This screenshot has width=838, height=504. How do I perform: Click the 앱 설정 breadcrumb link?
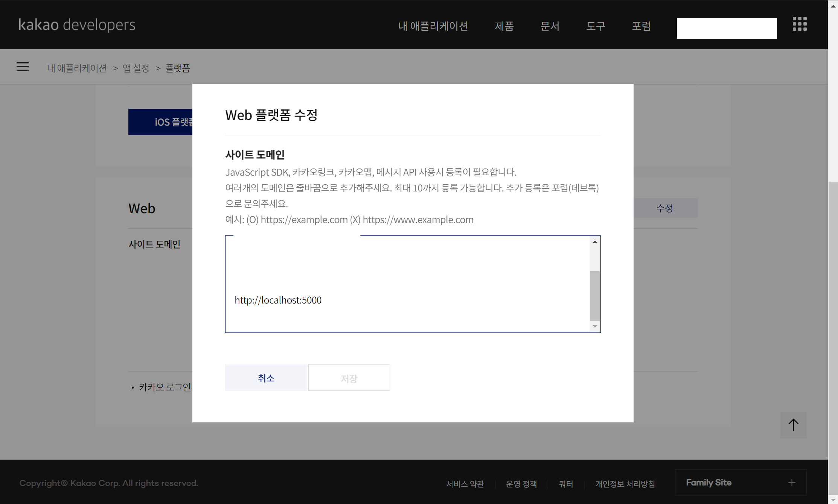tap(136, 68)
